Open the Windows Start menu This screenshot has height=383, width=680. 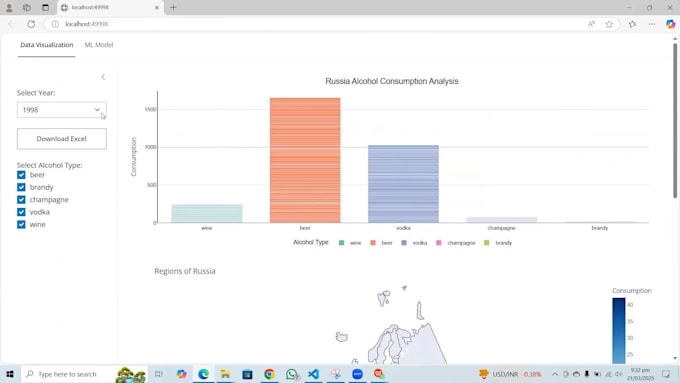tap(10, 374)
